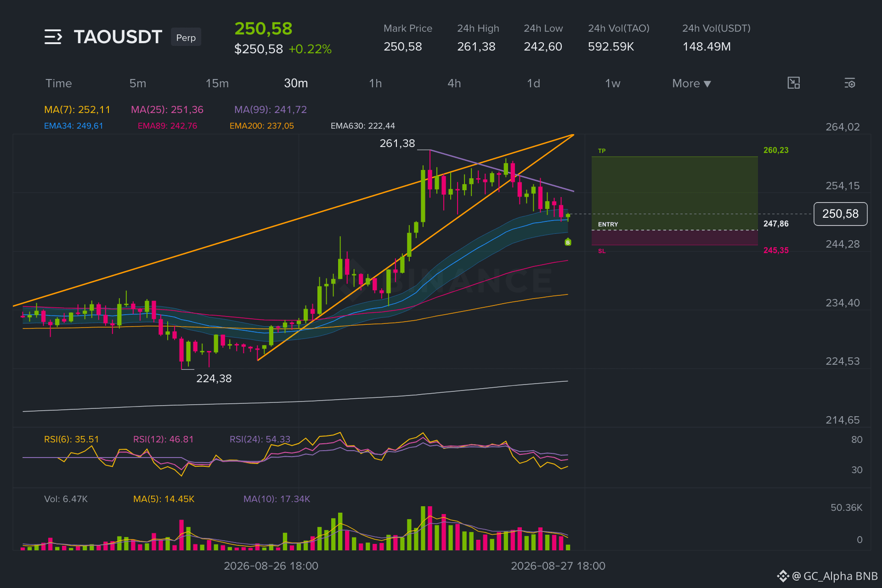Switch to the Time chart view
882x588 pixels.
[x=59, y=84]
